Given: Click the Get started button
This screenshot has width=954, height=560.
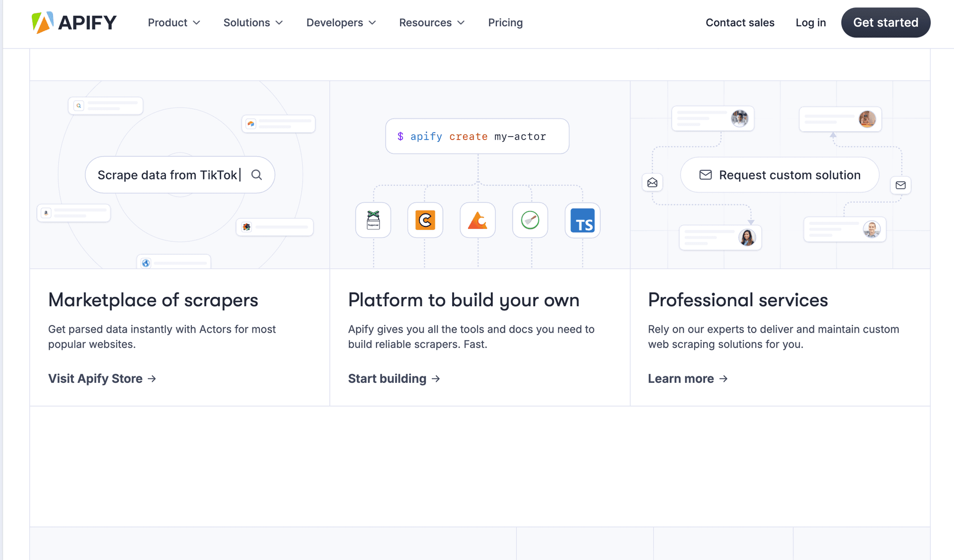Looking at the screenshot, I should [885, 23].
